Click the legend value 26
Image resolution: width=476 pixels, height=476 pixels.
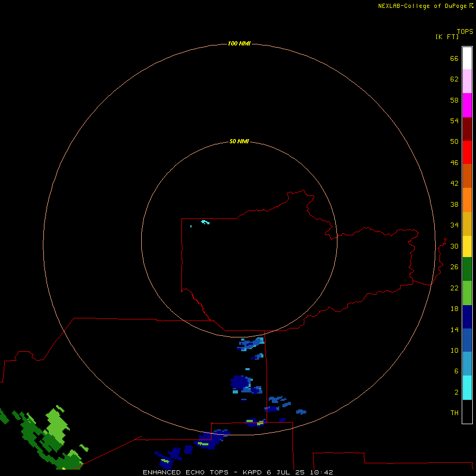click(454, 267)
